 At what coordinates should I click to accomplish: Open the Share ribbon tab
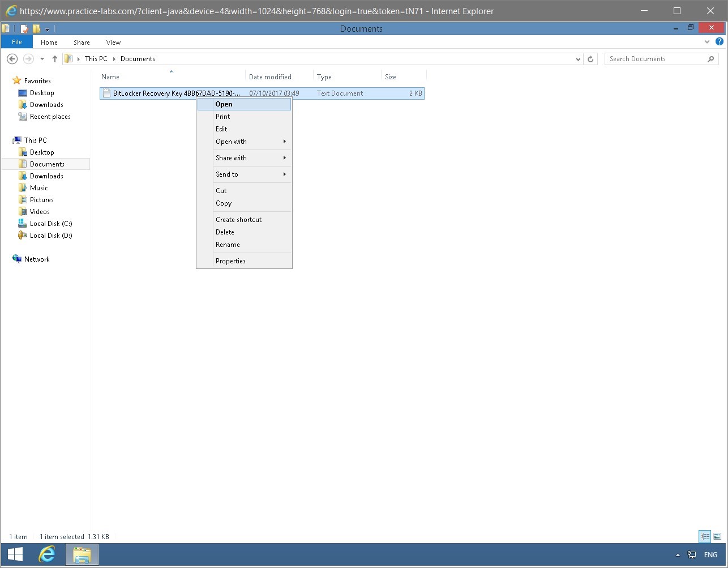tap(82, 42)
